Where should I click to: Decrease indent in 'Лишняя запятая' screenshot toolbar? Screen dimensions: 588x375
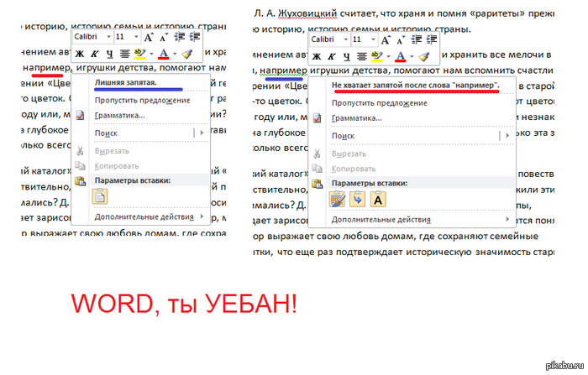pyautogui.click(x=179, y=37)
